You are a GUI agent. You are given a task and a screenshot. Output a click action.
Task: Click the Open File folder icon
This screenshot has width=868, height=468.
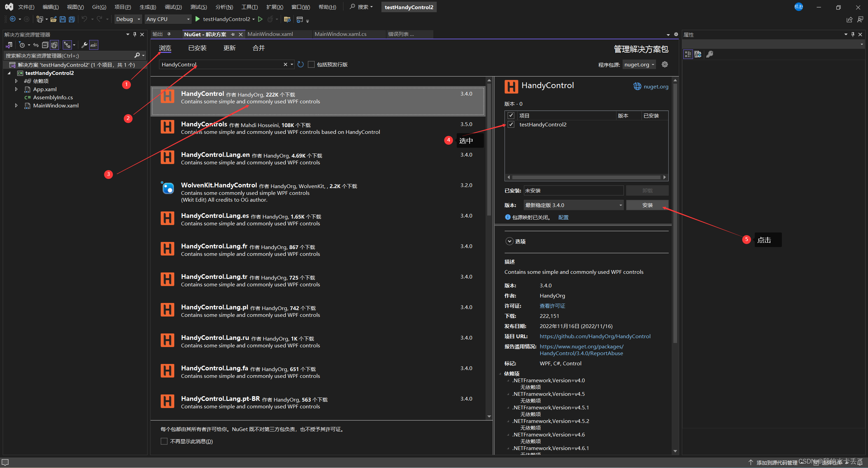pos(53,19)
